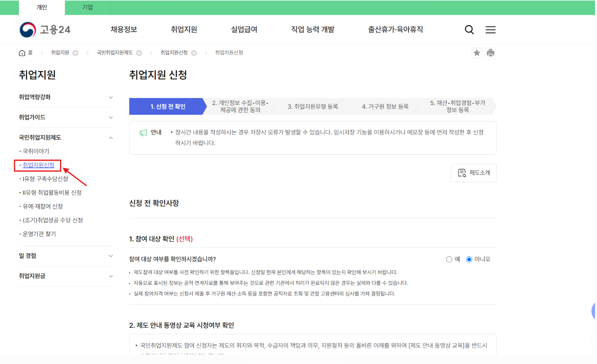Click the 고용24 logo

(x=45, y=29)
